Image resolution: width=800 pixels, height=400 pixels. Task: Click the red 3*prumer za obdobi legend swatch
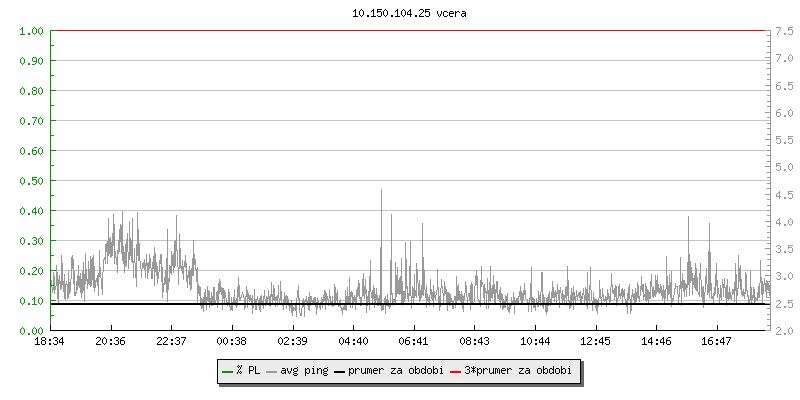pyautogui.click(x=457, y=371)
